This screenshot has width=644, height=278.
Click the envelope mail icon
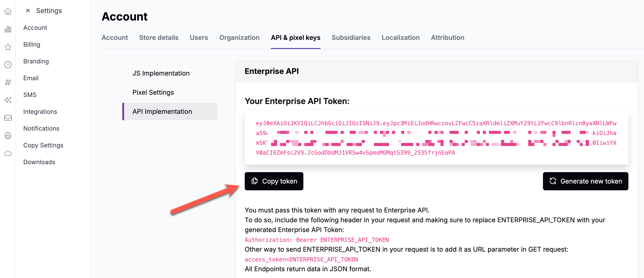pyautogui.click(x=8, y=118)
